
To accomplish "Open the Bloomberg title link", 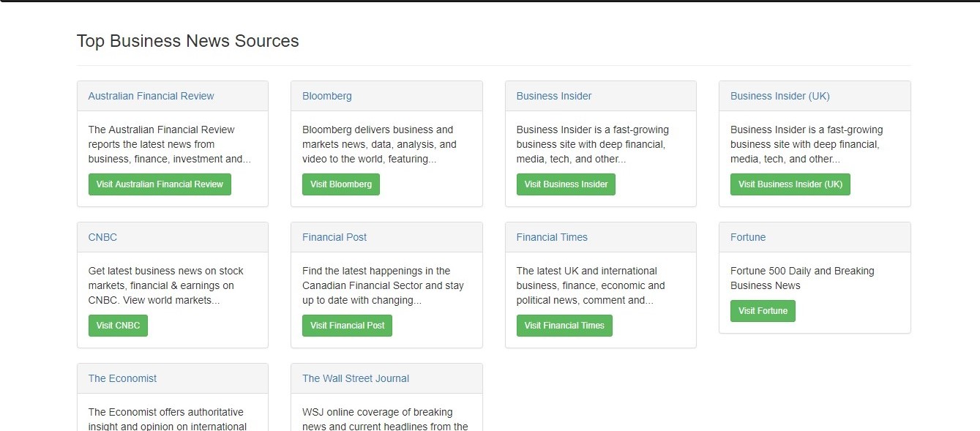I will point(326,96).
